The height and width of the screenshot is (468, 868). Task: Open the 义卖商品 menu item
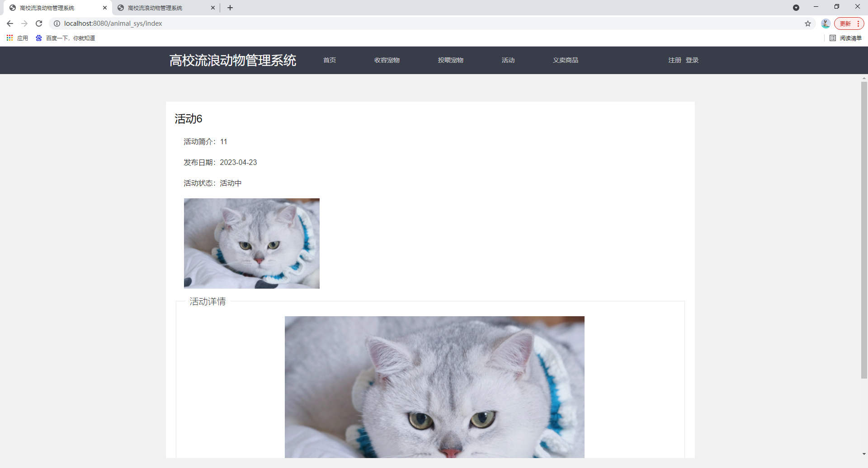pyautogui.click(x=566, y=60)
